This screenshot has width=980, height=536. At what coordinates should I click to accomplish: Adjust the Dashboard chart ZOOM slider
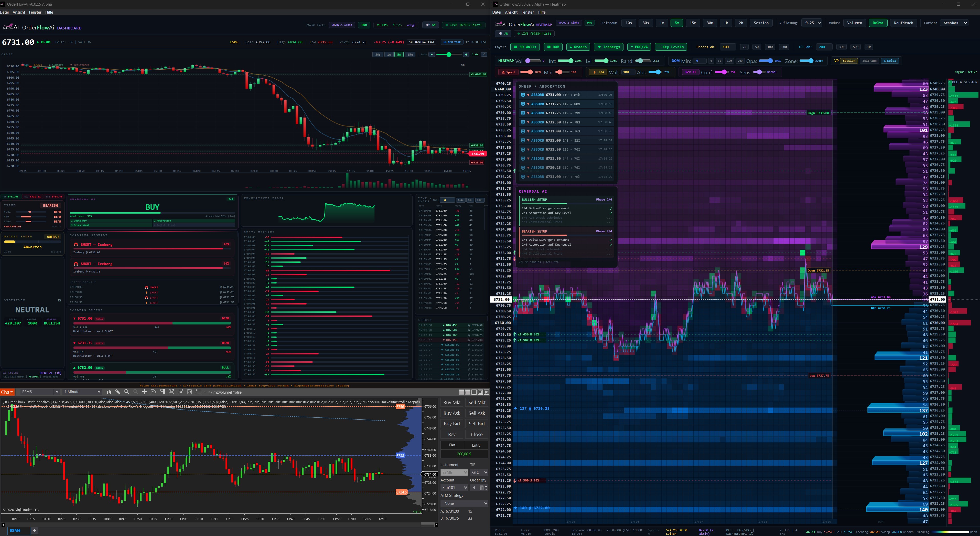pos(449,55)
